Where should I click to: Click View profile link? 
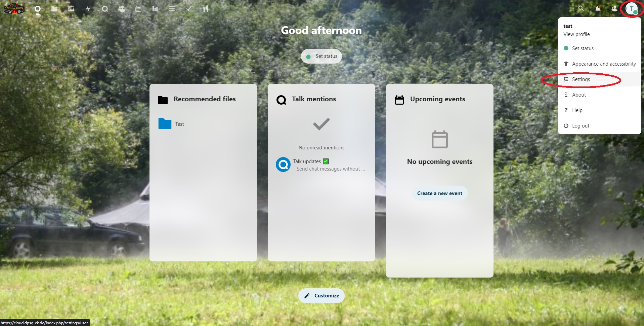(576, 34)
